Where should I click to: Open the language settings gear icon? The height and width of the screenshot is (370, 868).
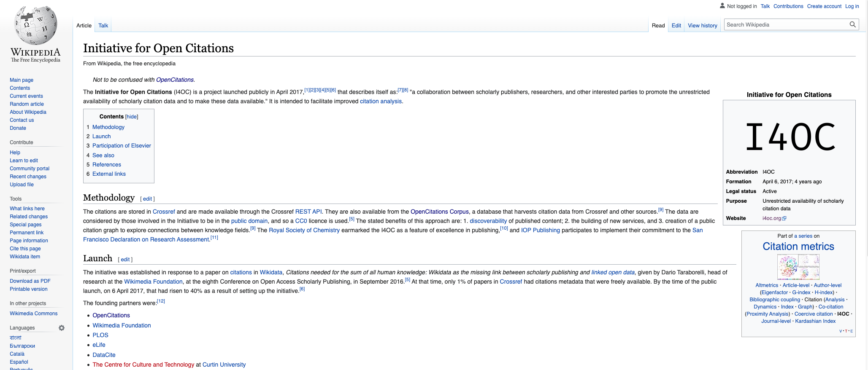(x=62, y=328)
